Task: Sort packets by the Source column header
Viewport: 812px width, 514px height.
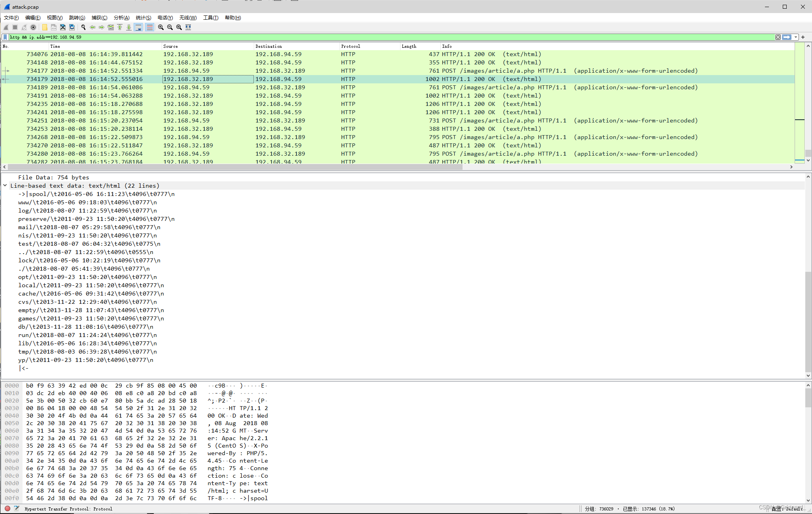Action: 208,46
